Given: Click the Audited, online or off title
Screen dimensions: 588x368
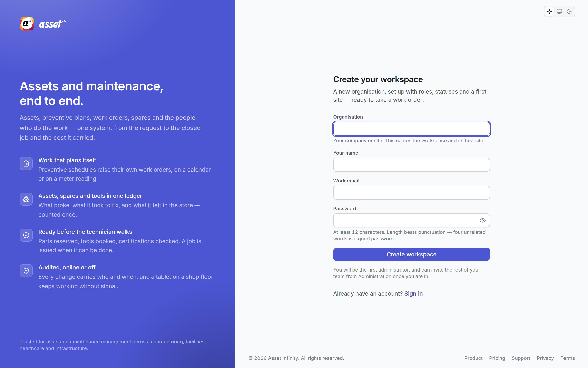Looking at the screenshot, I should [x=67, y=267].
